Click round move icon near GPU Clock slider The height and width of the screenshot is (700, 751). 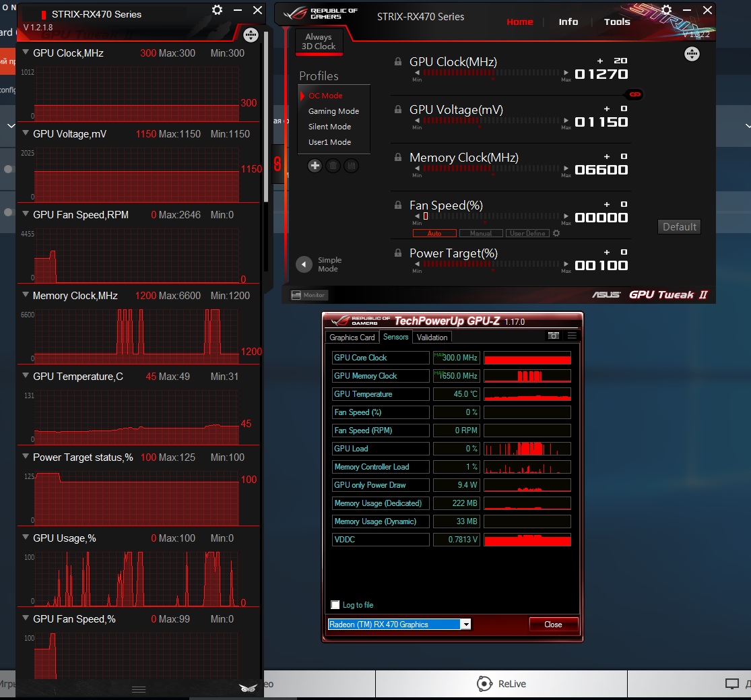(x=692, y=54)
